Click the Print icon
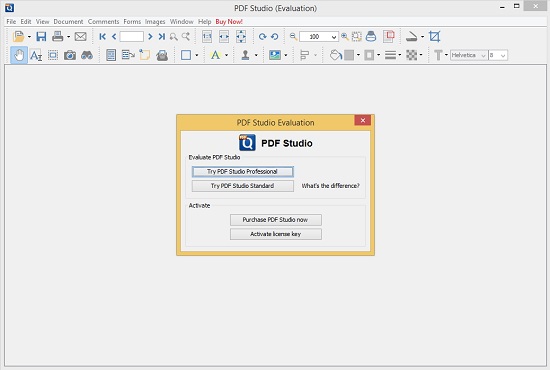Viewport: 550px width, 370px height. pos(58,36)
